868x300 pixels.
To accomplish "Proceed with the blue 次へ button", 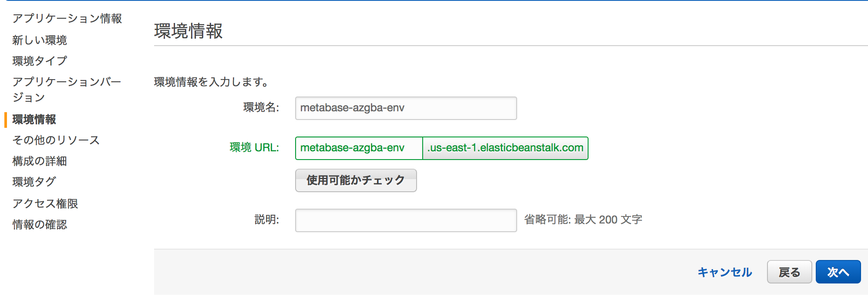I will click(x=838, y=272).
